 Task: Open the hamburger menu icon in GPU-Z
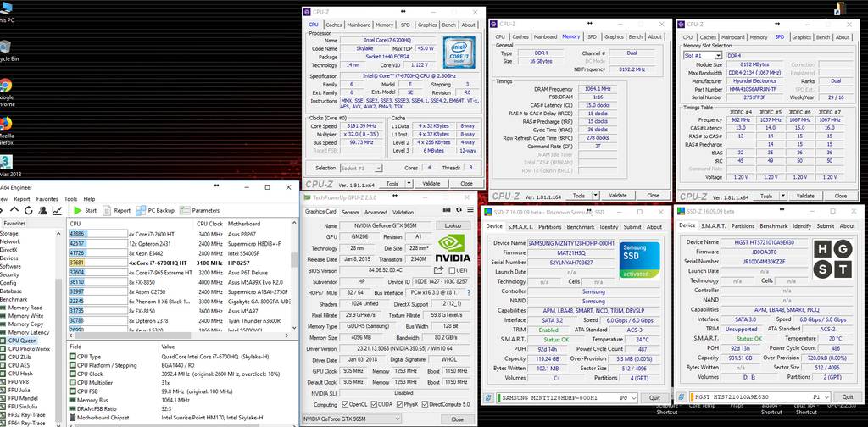pos(469,209)
